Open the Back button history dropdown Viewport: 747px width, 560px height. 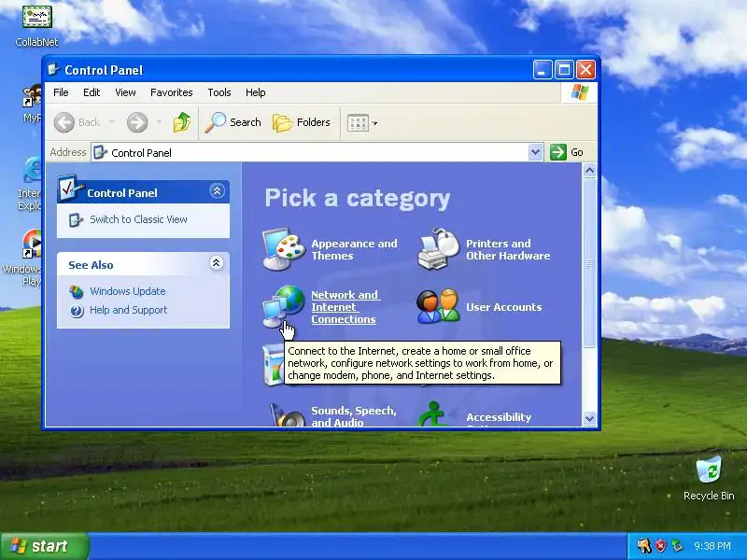coord(112,122)
